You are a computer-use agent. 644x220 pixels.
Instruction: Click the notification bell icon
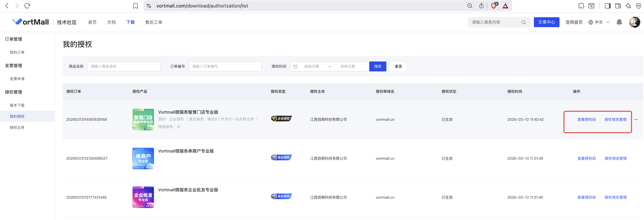point(619,22)
